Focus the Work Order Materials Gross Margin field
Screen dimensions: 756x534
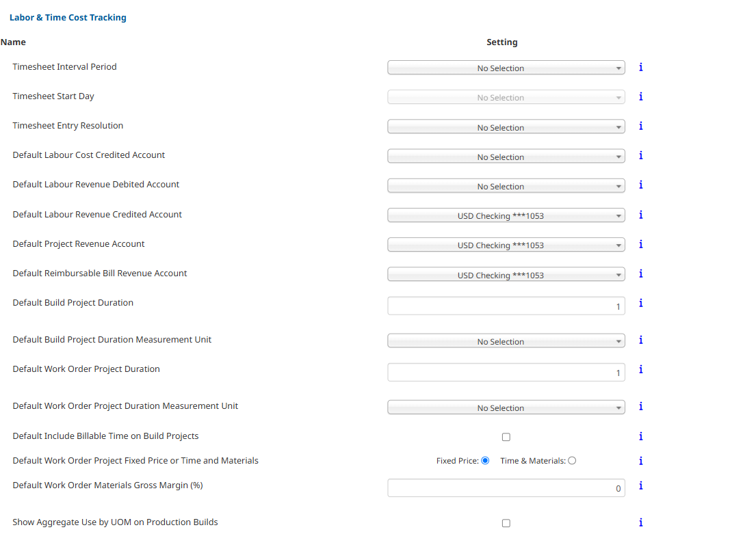(x=506, y=488)
